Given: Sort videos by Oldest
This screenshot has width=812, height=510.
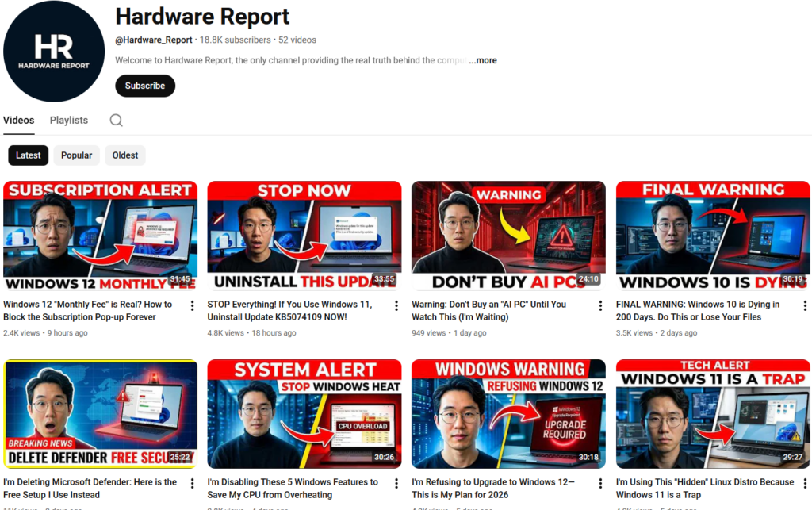Looking at the screenshot, I should tap(125, 155).
